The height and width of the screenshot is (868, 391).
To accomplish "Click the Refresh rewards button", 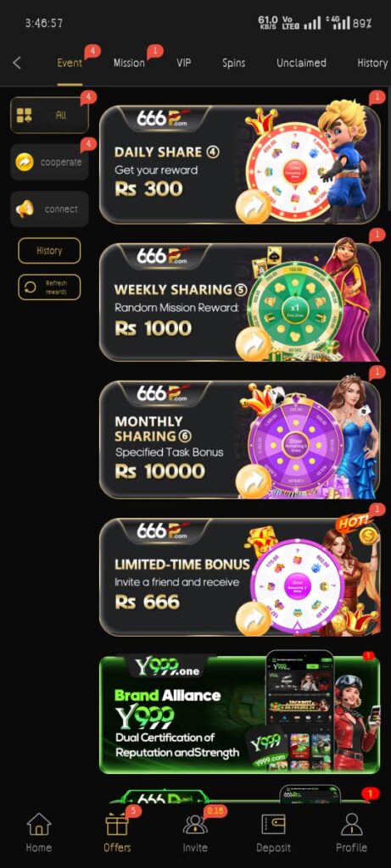I will 49,287.
